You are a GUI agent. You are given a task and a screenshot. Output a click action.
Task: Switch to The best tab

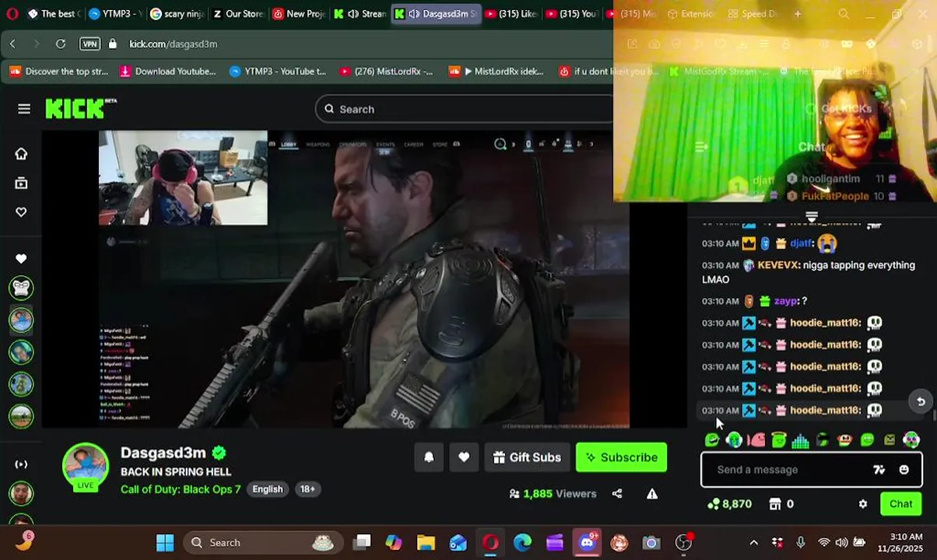click(x=53, y=14)
